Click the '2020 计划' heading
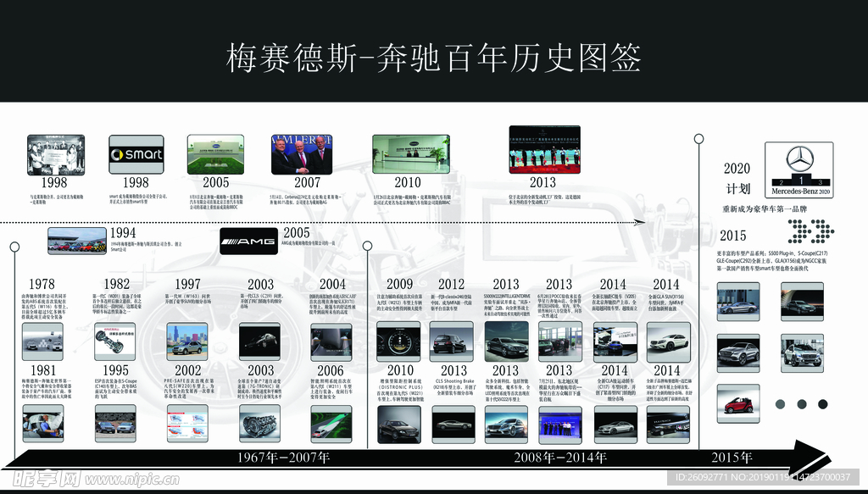 click(737, 178)
